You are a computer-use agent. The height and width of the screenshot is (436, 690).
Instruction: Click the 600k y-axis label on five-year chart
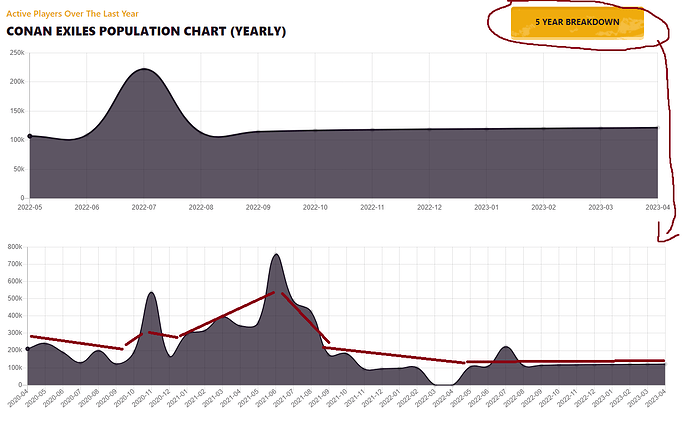(15, 281)
